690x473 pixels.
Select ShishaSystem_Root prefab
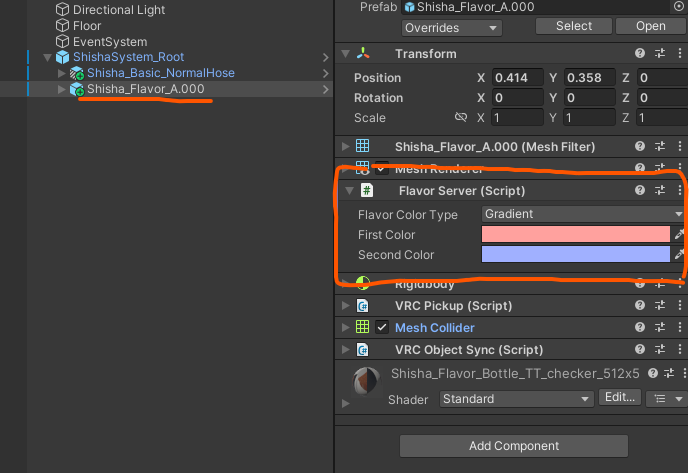pyautogui.click(x=128, y=57)
